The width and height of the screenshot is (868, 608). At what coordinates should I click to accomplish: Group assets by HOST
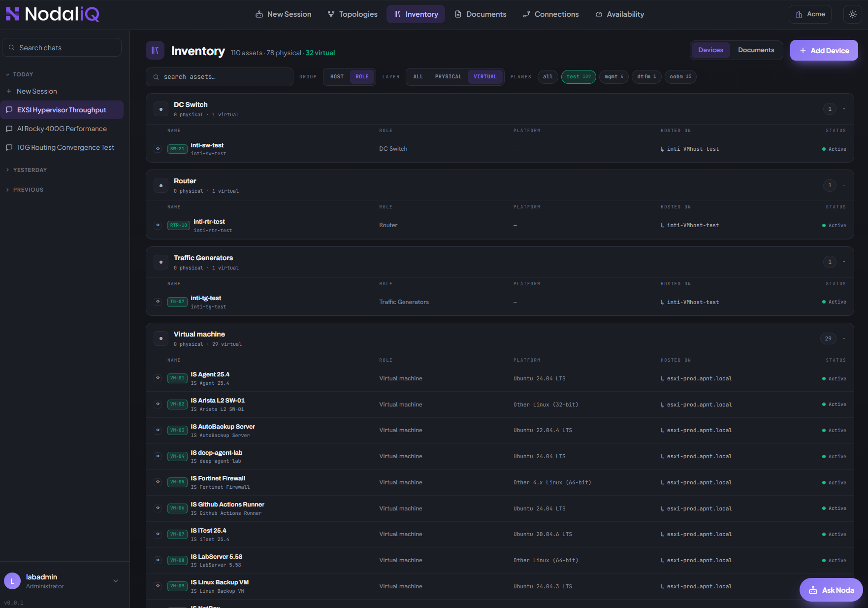[x=337, y=77]
